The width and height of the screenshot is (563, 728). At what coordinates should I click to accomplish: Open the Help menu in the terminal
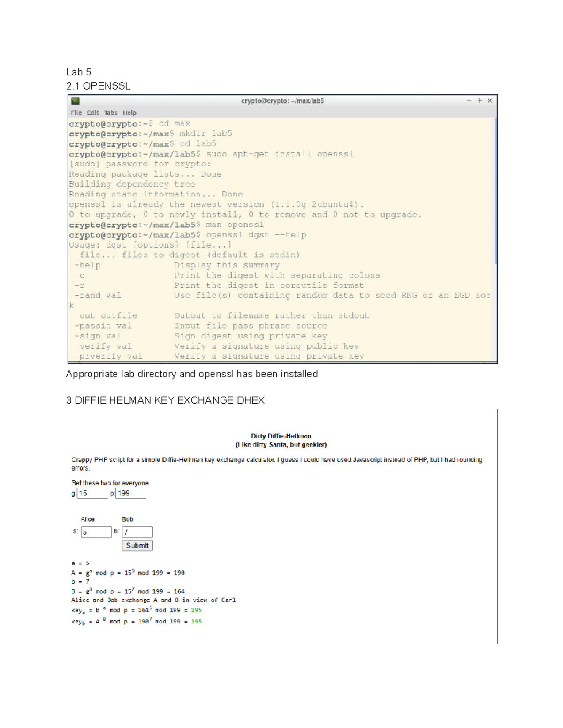coord(129,113)
